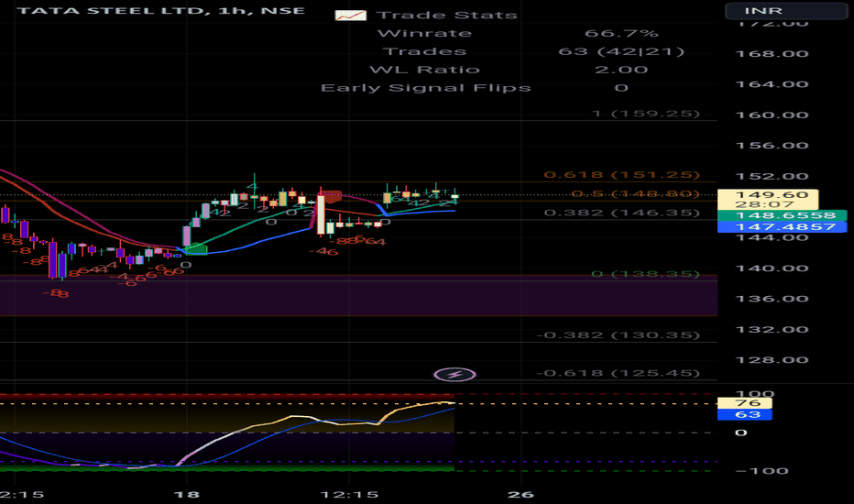Image resolution: width=854 pixels, height=504 pixels.
Task: Select the 0 (138.35) Fibonacci level
Action: pyautogui.click(x=646, y=273)
